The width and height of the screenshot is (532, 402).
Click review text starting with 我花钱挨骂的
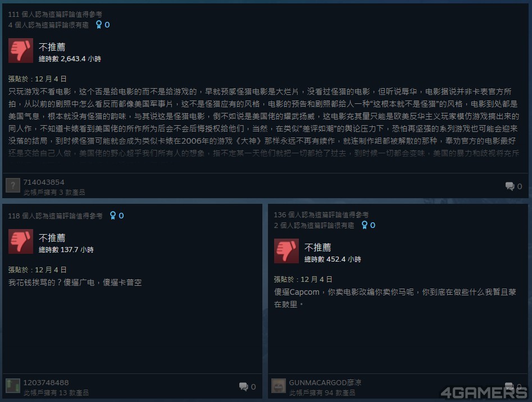click(75, 282)
